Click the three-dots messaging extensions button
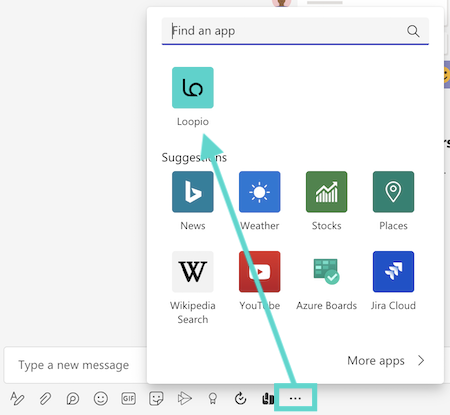The image size is (450, 415). coord(295,398)
